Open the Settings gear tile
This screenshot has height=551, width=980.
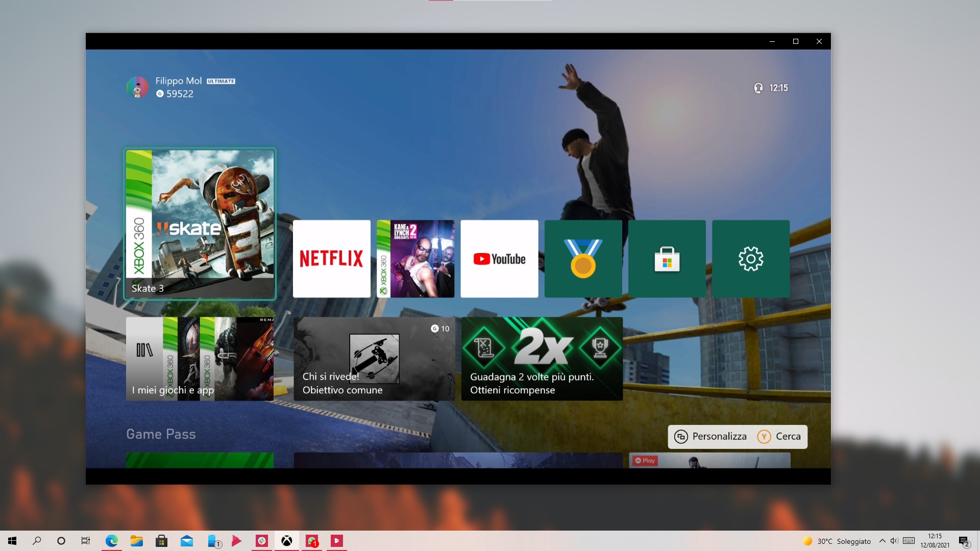(751, 259)
